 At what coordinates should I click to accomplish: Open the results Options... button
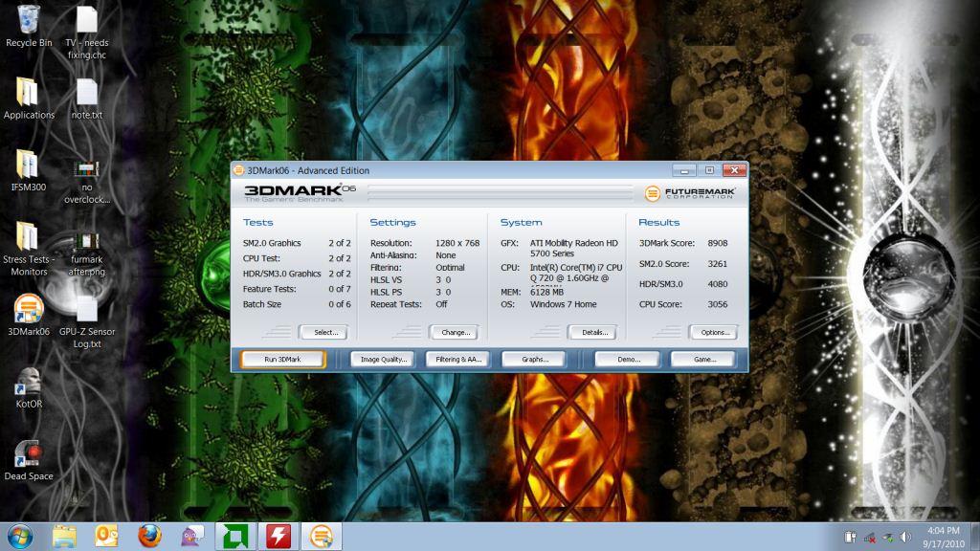pos(715,332)
